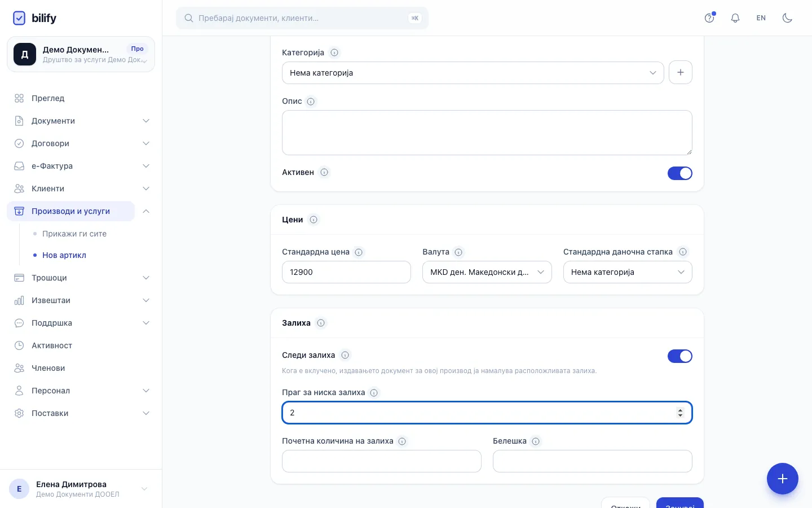Click info icon beside Праг за ниска залиха
The width and height of the screenshot is (812, 508).
coord(374,392)
